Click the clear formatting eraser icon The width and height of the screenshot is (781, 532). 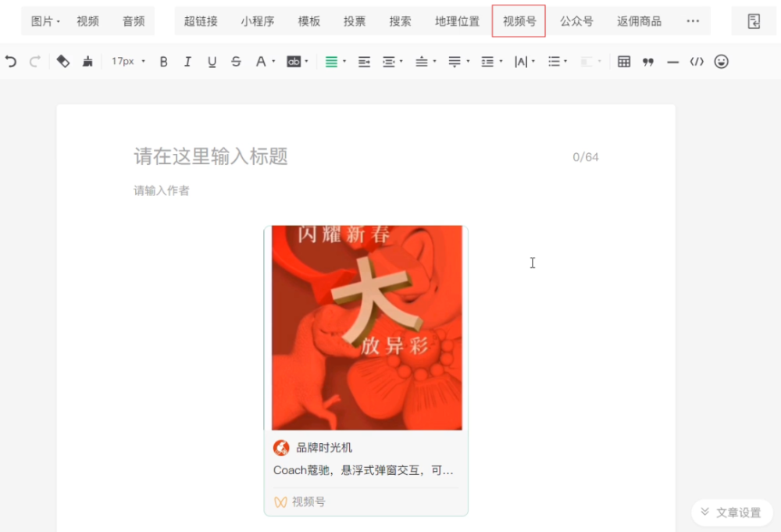[62, 62]
